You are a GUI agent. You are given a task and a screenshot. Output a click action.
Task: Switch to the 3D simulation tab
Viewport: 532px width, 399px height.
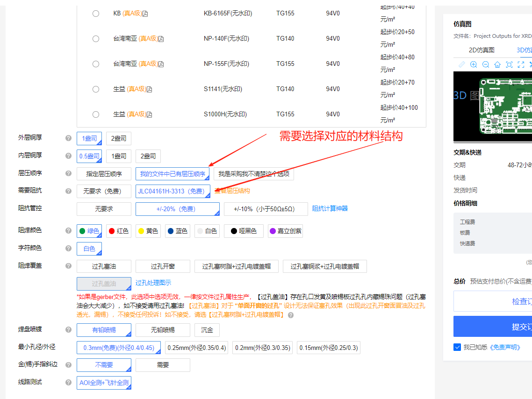click(524, 50)
